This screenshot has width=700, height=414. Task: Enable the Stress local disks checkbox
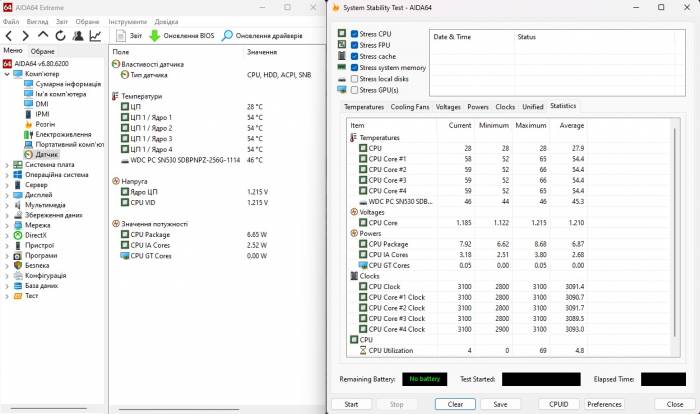click(x=354, y=79)
